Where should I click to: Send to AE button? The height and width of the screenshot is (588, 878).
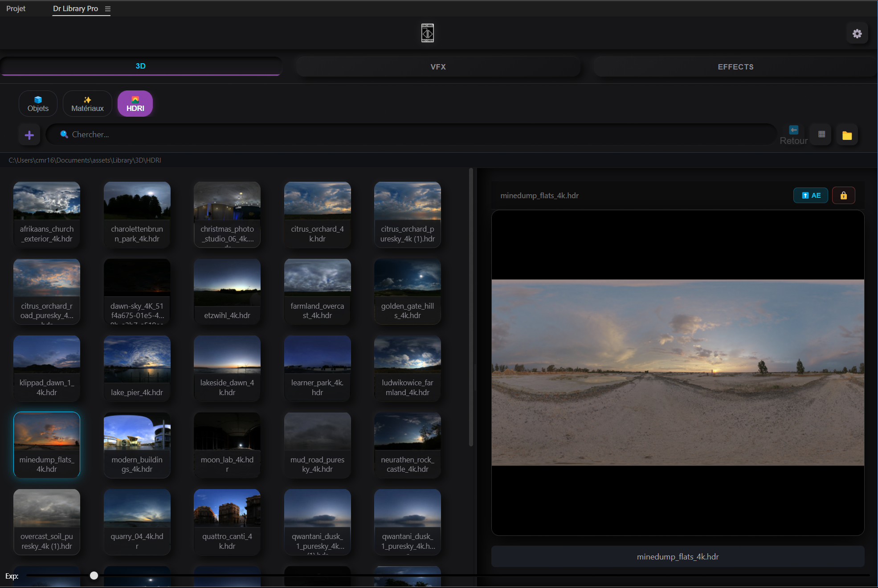pos(811,195)
